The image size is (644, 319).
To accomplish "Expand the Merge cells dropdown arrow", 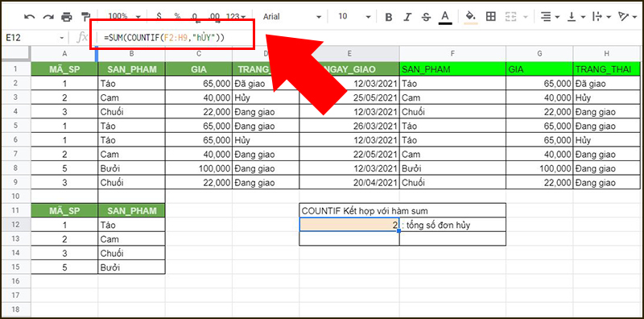I will click(525, 17).
